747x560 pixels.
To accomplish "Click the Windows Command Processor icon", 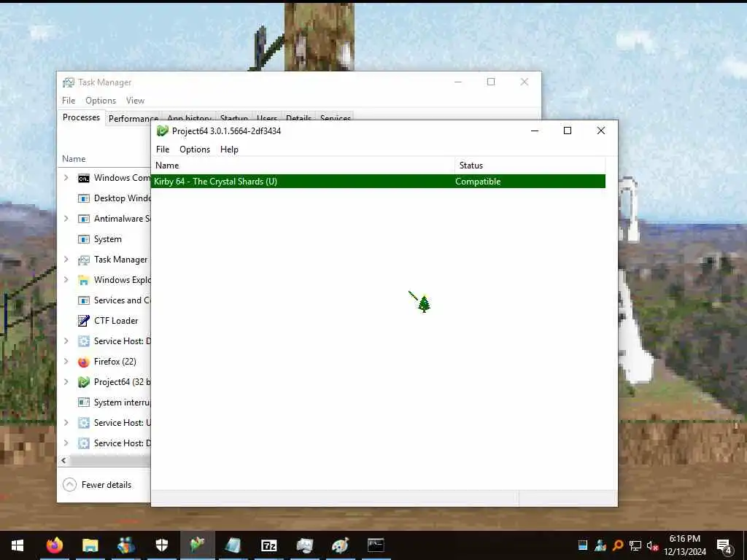I will tap(84, 178).
